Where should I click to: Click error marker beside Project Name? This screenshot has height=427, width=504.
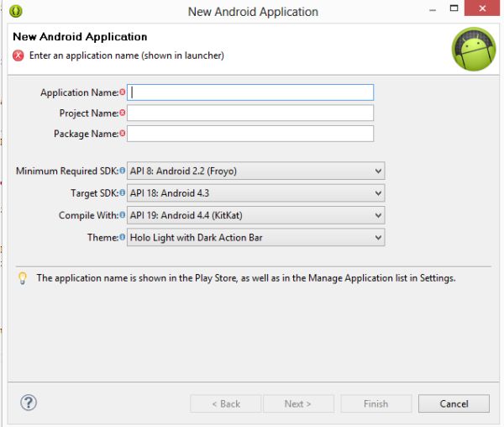point(123,113)
